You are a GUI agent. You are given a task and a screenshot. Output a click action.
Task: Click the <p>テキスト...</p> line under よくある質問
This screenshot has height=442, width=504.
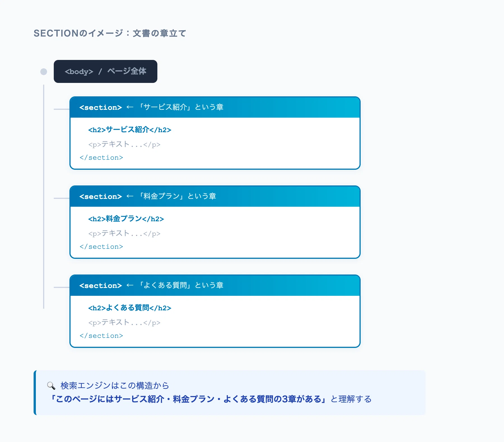click(124, 323)
